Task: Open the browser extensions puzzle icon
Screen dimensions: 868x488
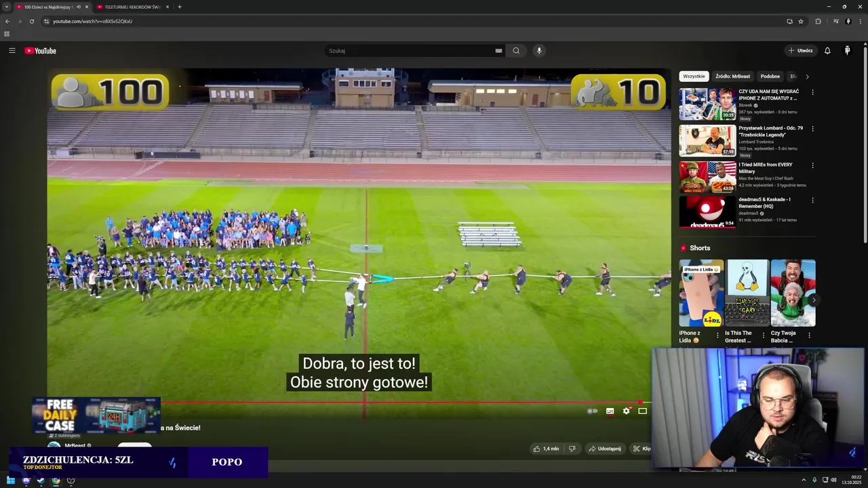Action: click(818, 21)
